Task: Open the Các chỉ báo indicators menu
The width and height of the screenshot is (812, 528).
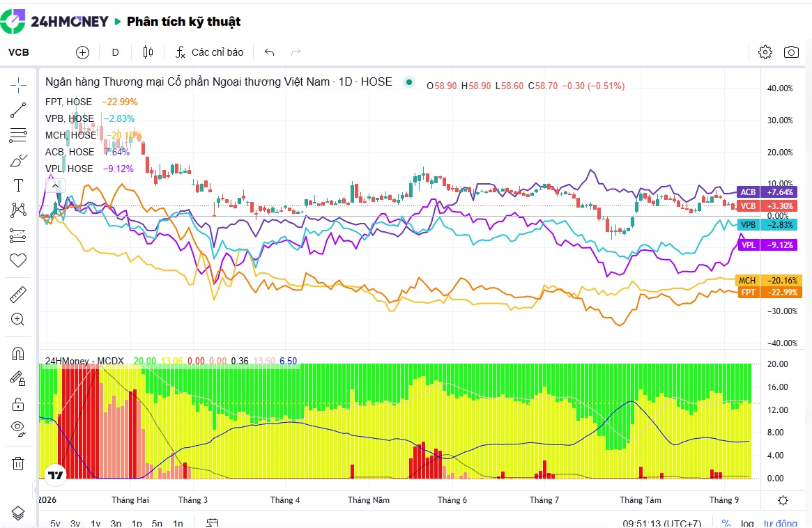Action: point(210,52)
